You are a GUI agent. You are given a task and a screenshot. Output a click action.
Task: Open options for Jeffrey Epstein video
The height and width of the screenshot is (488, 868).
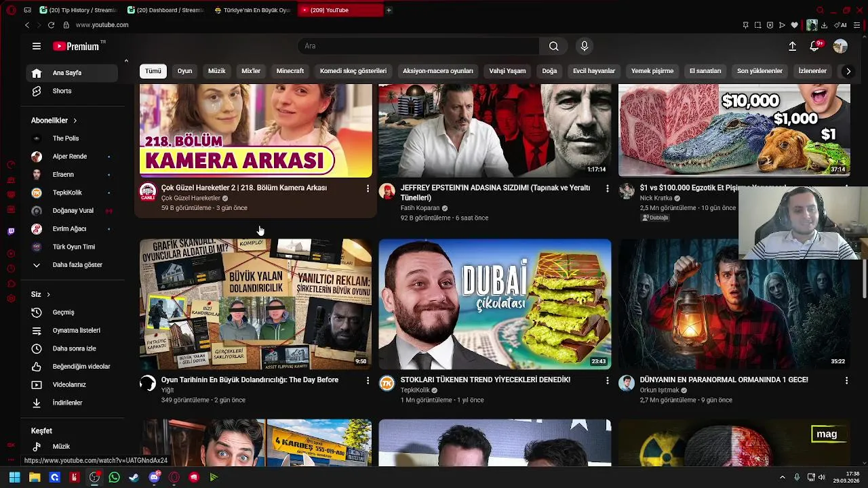(x=608, y=188)
